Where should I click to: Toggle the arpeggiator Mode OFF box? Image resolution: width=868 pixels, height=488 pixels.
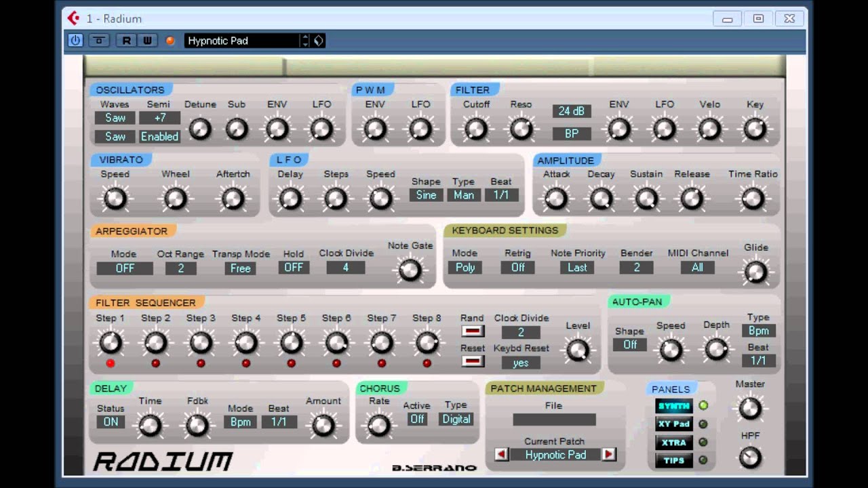tap(125, 268)
